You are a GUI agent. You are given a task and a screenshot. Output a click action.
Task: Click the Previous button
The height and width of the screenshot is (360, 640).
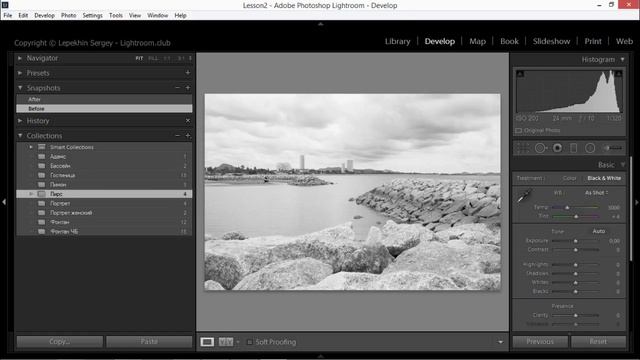click(x=540, y=342)
